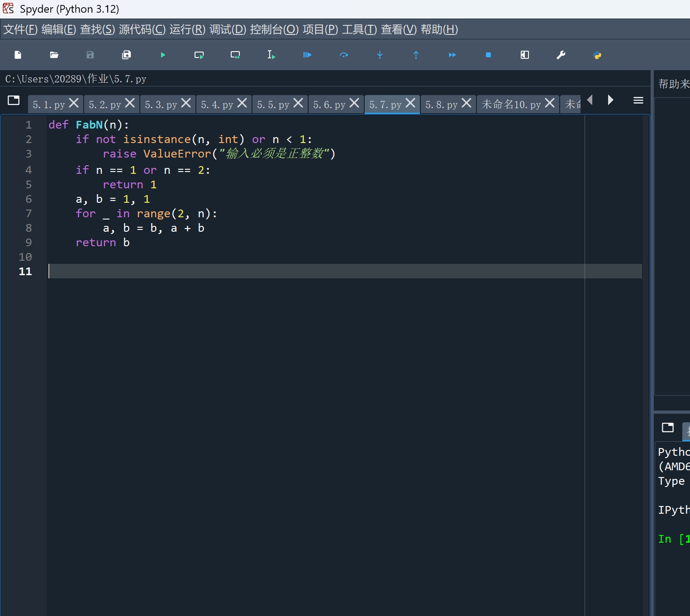Close the 5.4.py tab
This screenshot has width=690, height=616.
242,103
